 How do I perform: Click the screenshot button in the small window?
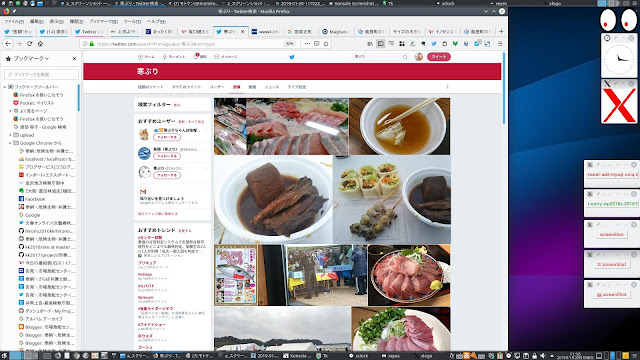[x=611, y=234]
